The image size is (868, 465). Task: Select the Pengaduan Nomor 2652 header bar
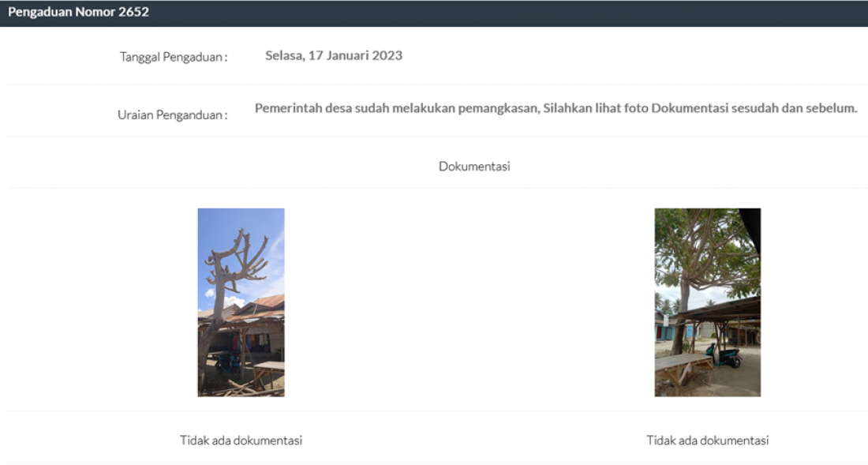434,12
